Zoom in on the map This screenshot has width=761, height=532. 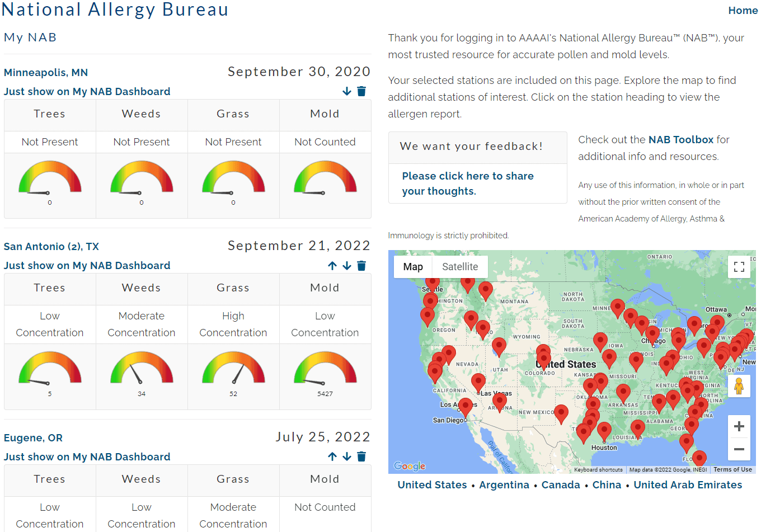[x=739, y=426]
